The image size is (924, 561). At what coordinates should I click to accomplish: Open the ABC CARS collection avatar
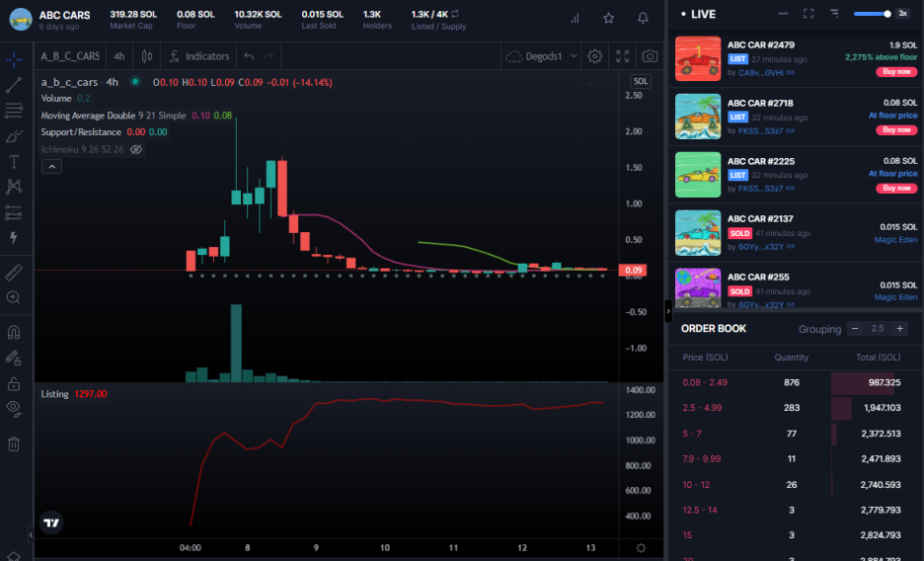[21, 19]
